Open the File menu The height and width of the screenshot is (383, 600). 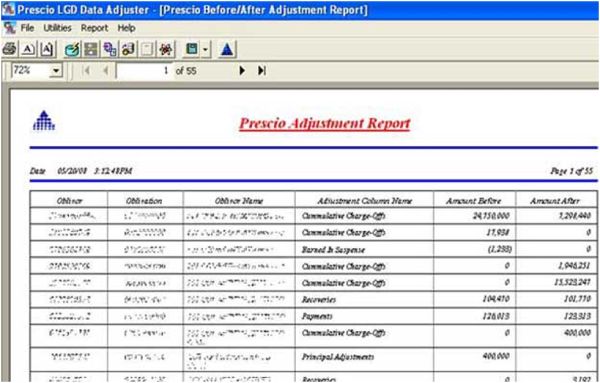click(27, 28)
